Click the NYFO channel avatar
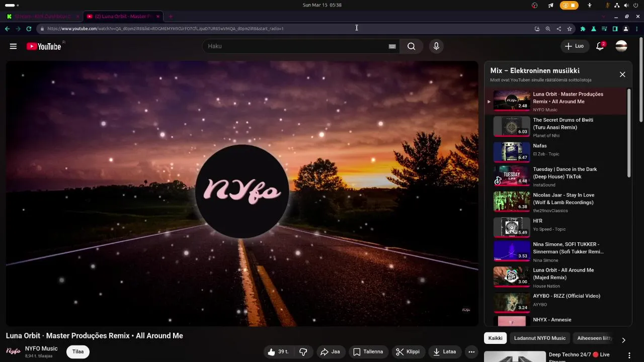Image resolution: width=644 pixels, height=362 pixels. [13, 351]
